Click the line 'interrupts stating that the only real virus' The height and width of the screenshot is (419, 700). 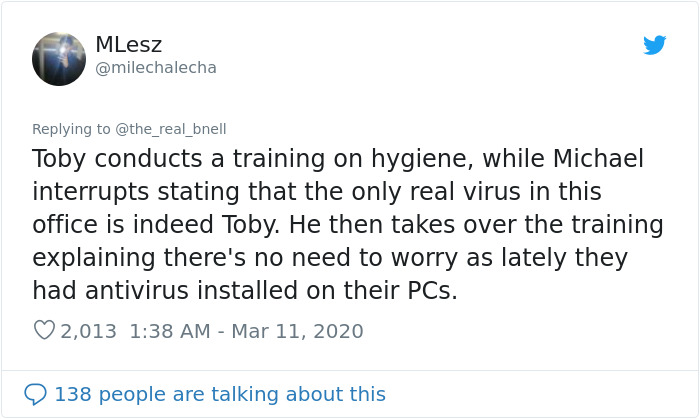[317, 193]
